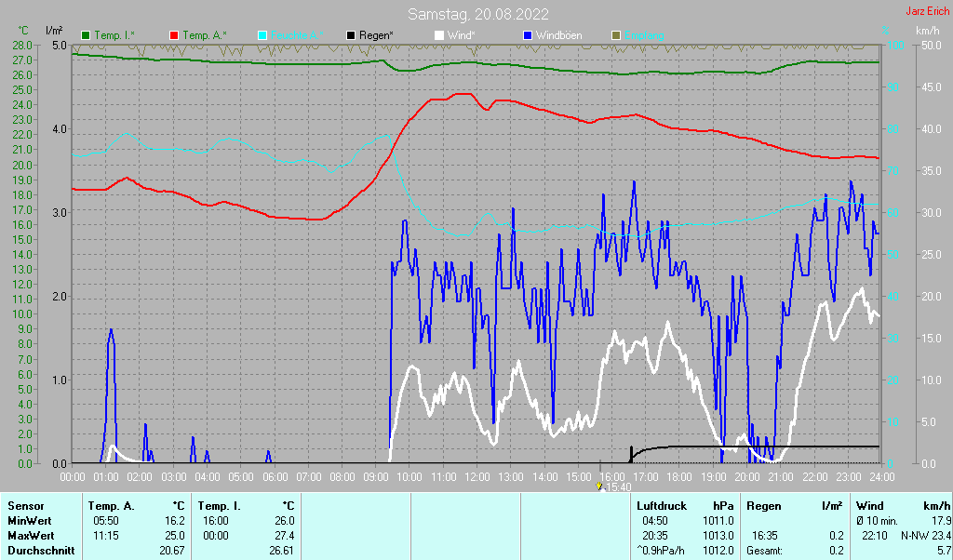The image size is (953, 560).
Task: Click the 'Durchschnitt' row header
Action: (41, 551)
